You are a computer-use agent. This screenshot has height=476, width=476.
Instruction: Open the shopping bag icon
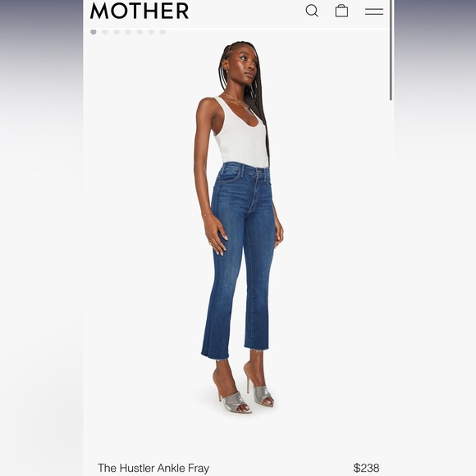(341, 11)
